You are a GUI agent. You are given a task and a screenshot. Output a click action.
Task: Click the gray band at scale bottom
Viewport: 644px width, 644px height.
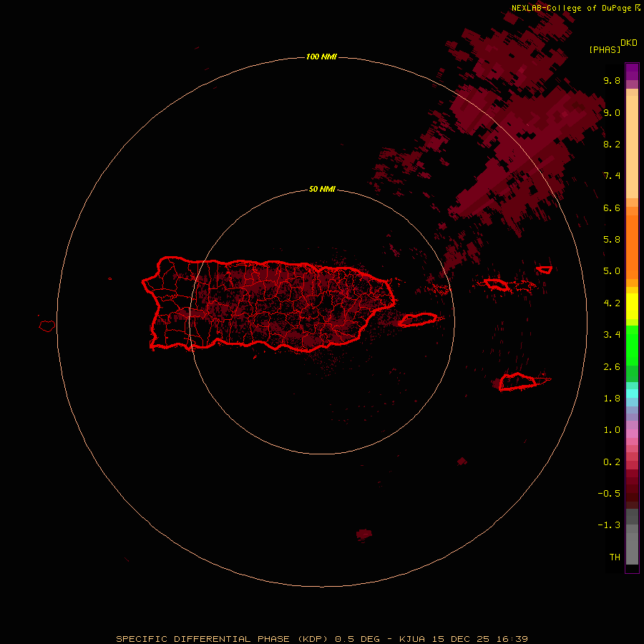click(632, 545)
